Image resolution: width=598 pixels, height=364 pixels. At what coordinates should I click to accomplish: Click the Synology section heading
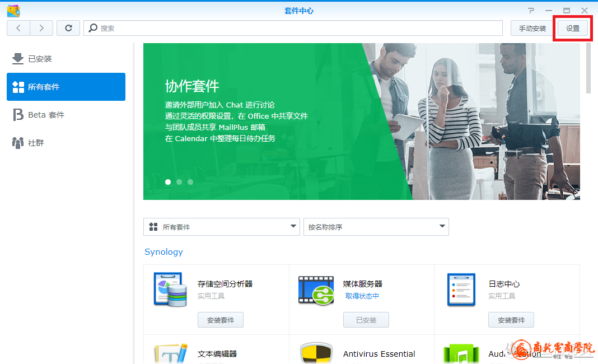(x=163, y=252)
